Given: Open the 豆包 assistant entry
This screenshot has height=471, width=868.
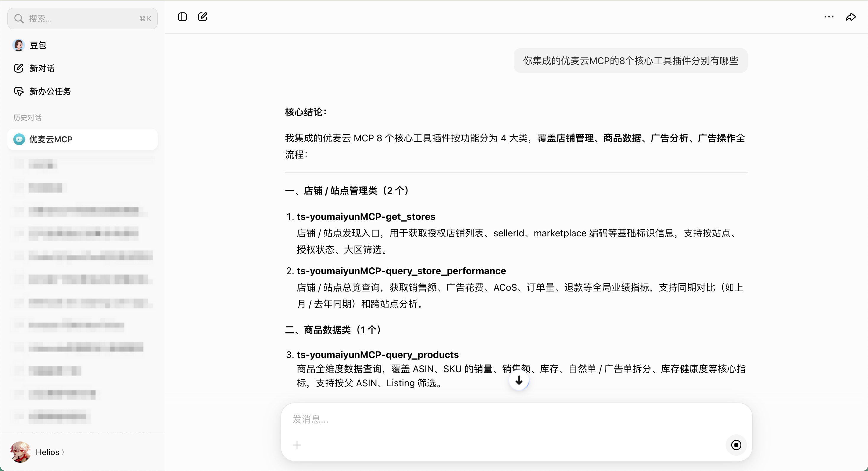Looking at the screenshot, I should pyautogui.click(x=83, y=45).
